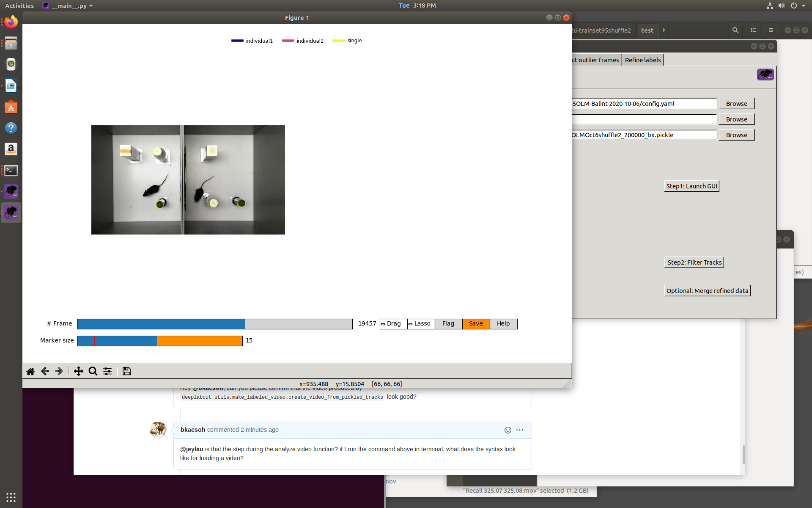Click the bkacsoh avatar image
Image resolution: width=812 pixels, height=508 pixels.
[158, 430]
